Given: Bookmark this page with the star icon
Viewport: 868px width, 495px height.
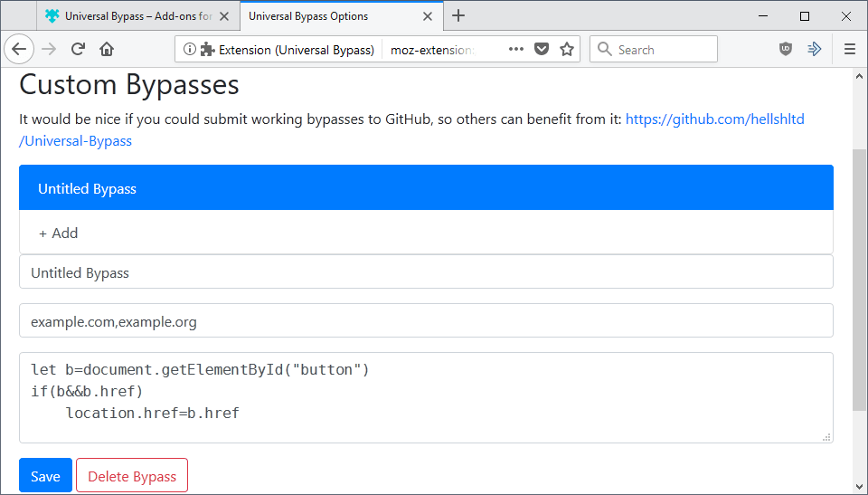Looking at the screenshot, I should point(566,50).
